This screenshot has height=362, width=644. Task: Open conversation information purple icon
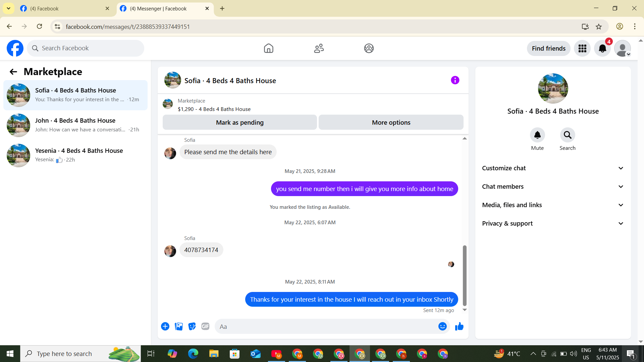coord(455,80)
